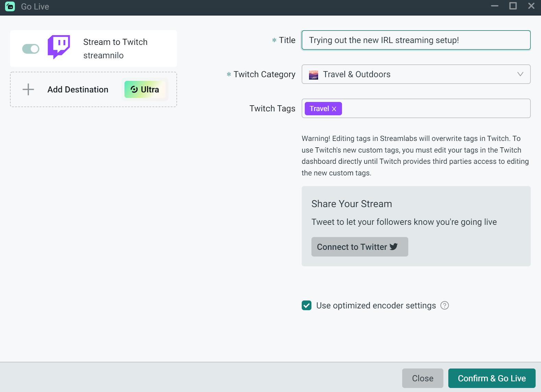Click the help icon beside encoder settings
Screen dimensions: 541x392
pos(444,305)
